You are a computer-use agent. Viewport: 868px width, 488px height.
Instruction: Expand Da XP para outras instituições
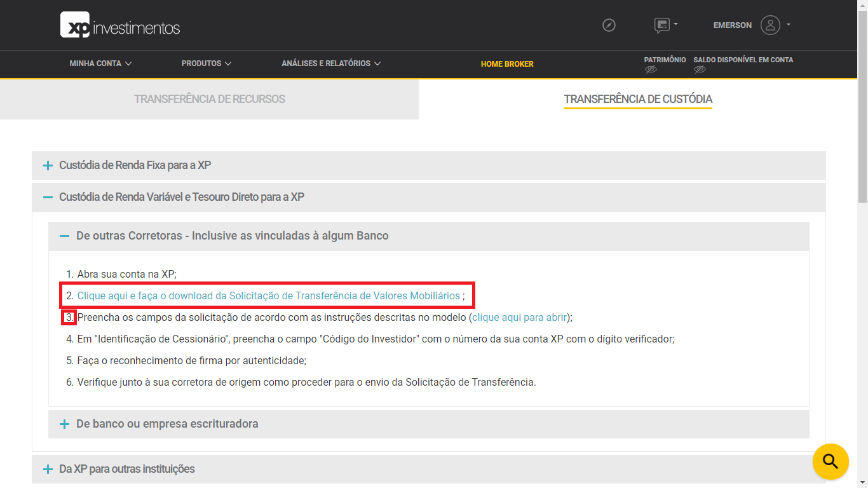pos(429,469)
